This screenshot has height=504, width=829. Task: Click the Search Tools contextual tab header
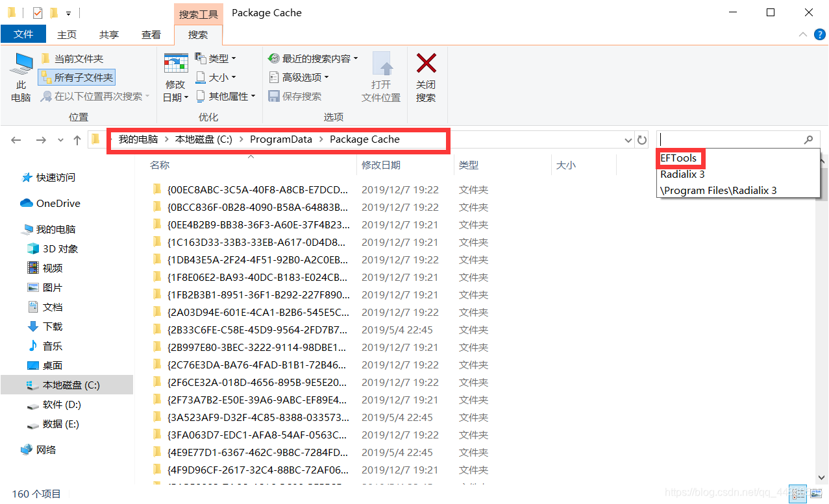point(199,14)
